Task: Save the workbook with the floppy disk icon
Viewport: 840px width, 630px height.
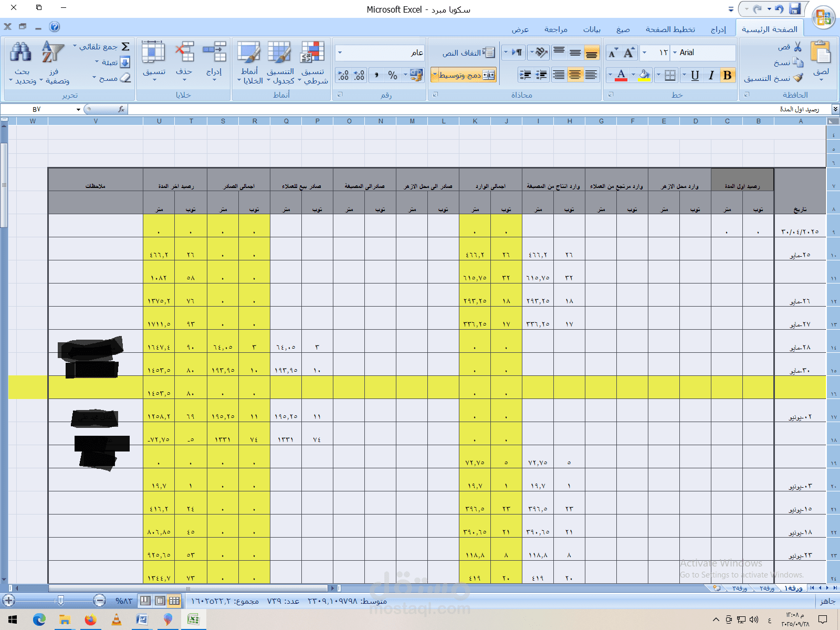Action: click(795, 9)
